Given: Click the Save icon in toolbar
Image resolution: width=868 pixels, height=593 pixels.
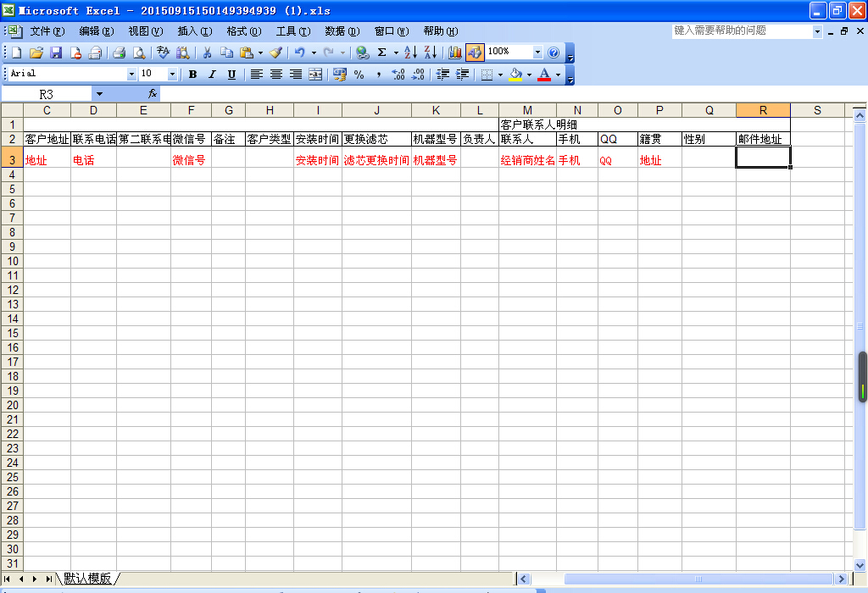Looking at the screenshot, I should [x=56, y=53].
